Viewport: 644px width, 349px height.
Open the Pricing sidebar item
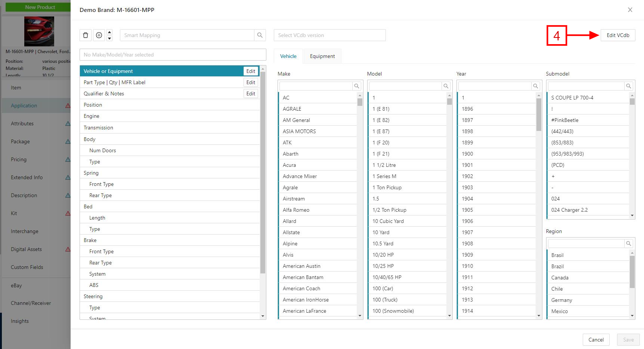click(19, 159)
